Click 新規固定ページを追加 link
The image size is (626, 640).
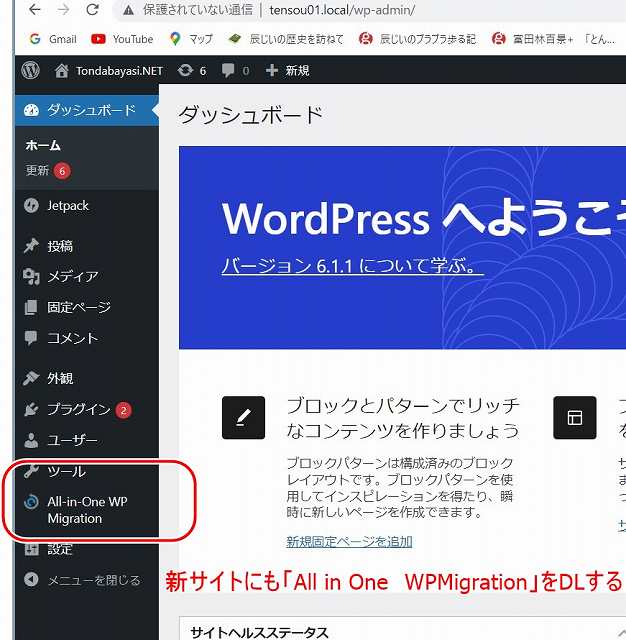click(x=349, y=542)
